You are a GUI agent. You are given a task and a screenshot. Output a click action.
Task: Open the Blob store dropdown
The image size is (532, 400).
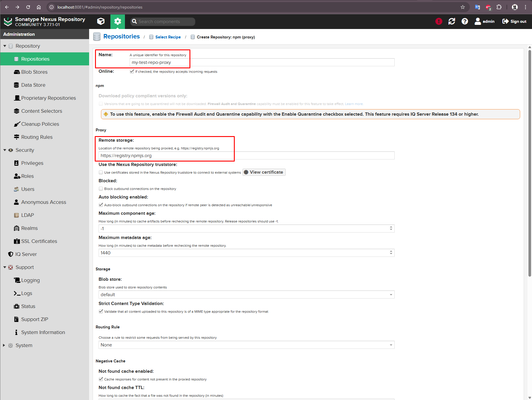(246, 295)
